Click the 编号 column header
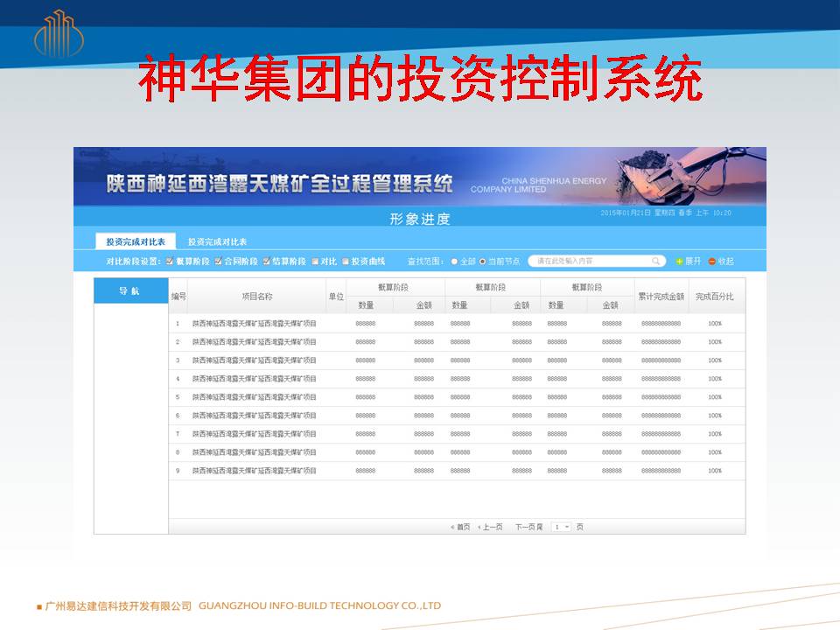840x630 pixels. pyautogui.click(x=178, y=297)
